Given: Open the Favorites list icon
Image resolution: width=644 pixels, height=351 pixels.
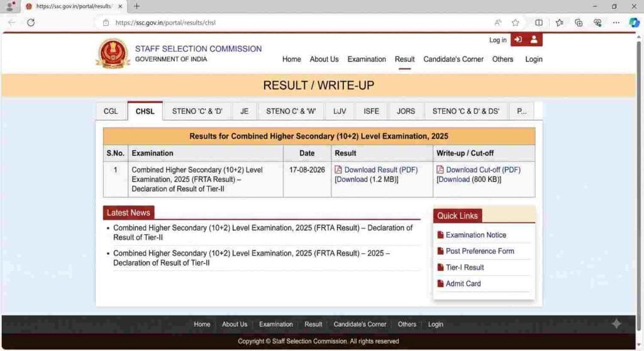Looking at the screenshot, I should 559,23.
